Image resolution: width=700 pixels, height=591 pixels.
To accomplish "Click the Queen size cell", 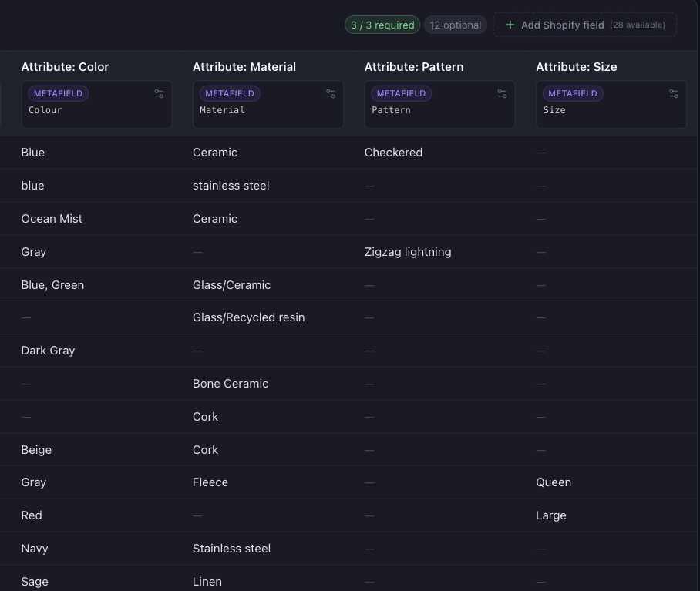I will click(554, 482).
